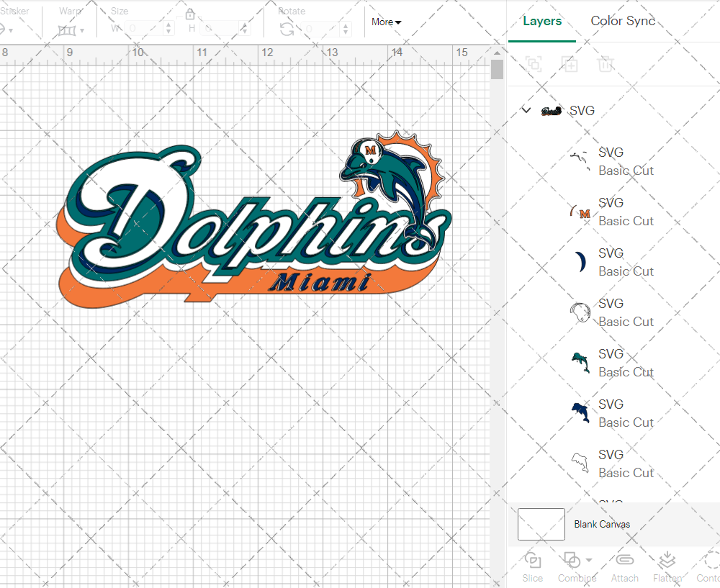Click the Duplicate layer icon
The image size is (720, 588).
pos(570,64)
